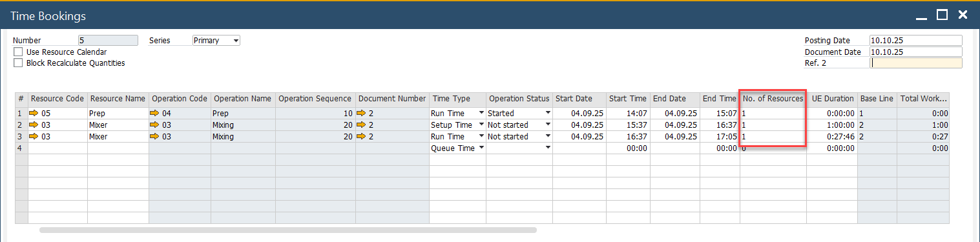Click the Operation Status column header
The width and height of the screenshot is (980, 242).
tap(519, 99)
